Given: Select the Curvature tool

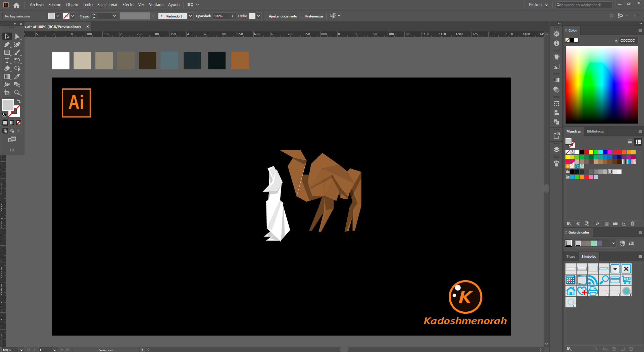Looking at the screenshot, I should [17, 44].
